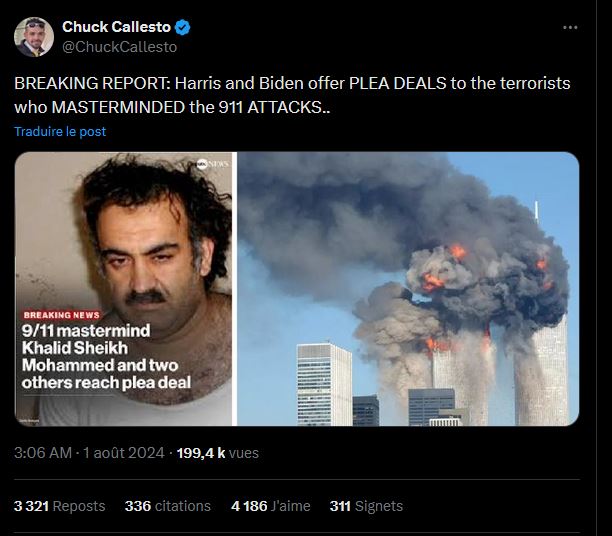612x536 pixels.
Task: Click the ABC News logo watermark
Action: 212,164
